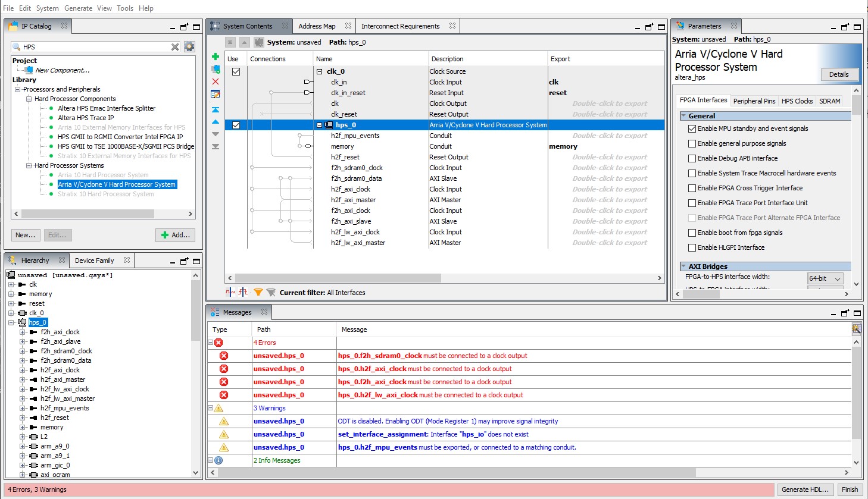The height and width of the screenshot is (499, 868).
Task: Open the Tools menu
Action: tap(125, 8)
